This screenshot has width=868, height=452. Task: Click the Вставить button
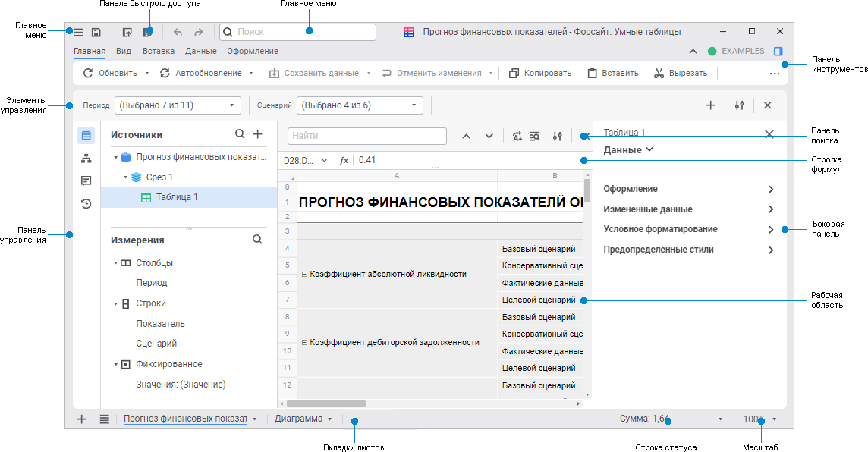coord(613,73)
